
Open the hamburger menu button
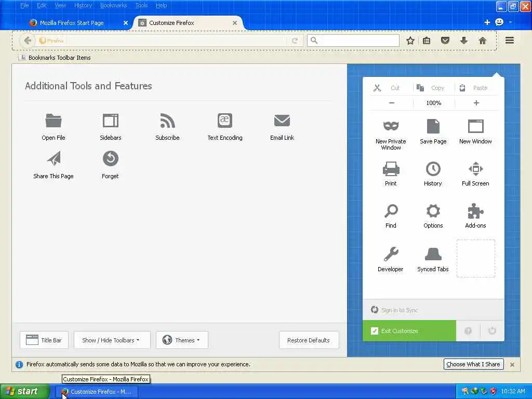(510, 41)
